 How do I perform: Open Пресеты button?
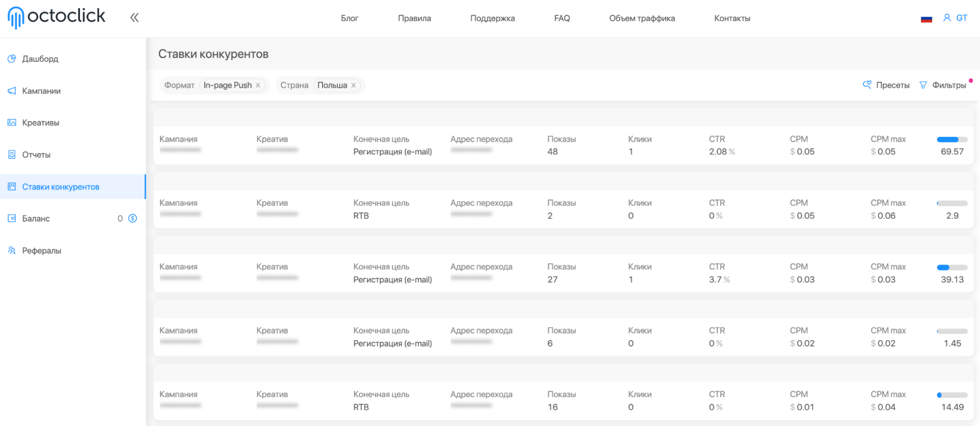coord(886,85)
